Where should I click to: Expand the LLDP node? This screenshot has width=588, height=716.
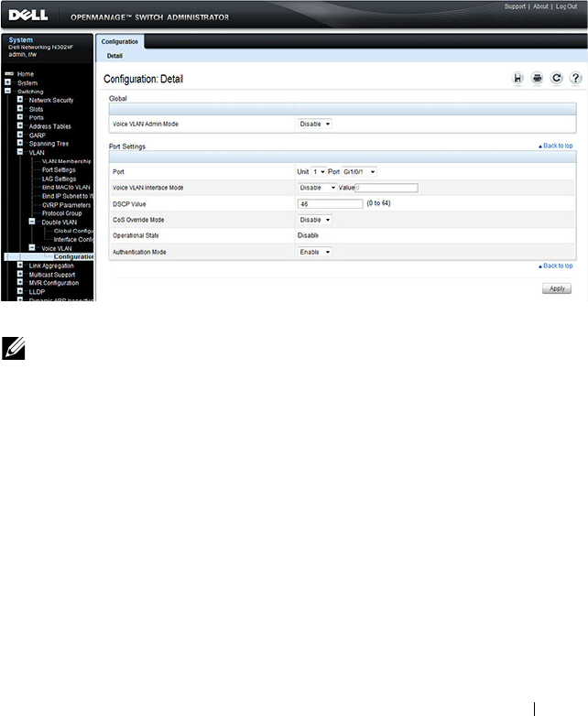coord(20,291)
